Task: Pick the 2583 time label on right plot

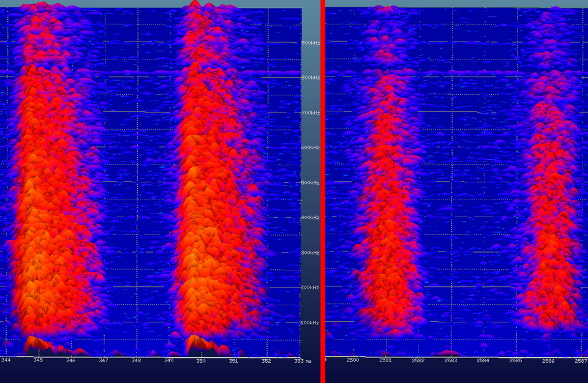Action: click(x=451, y=360)
